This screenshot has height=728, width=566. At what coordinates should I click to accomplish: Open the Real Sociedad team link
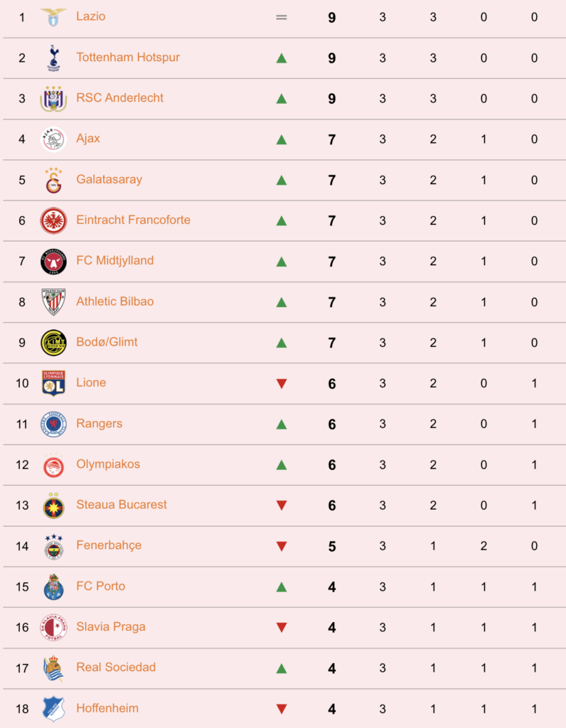click(116, 667)
